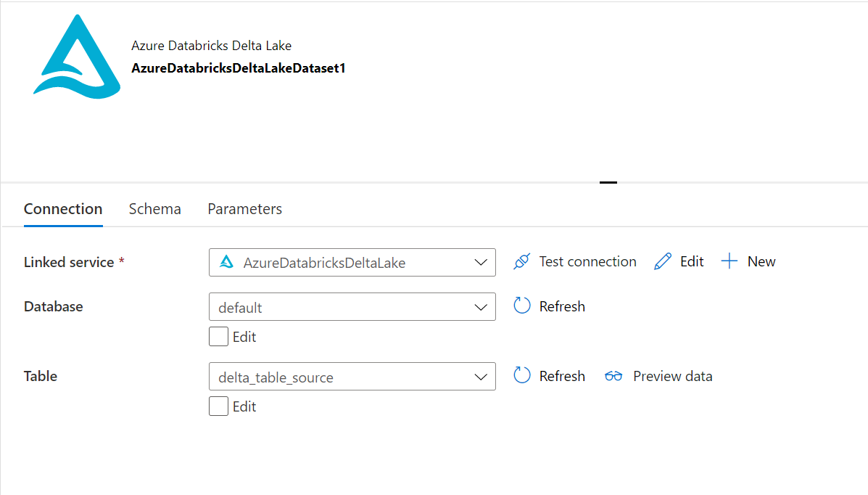The image size is (868, 495).
Task: Click the Database refresh circular arrow icon
Action: click(522, 306)
